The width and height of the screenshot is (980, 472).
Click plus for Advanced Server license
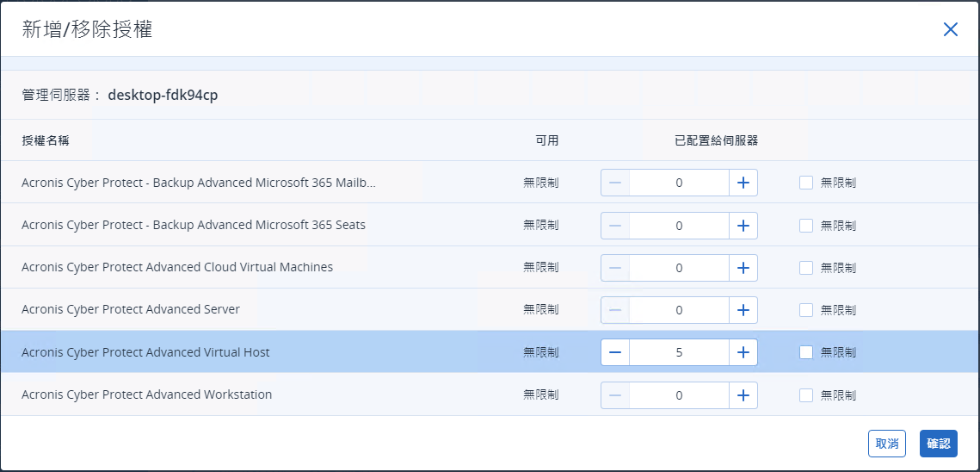pyautogui.click(x=743, y=310)
